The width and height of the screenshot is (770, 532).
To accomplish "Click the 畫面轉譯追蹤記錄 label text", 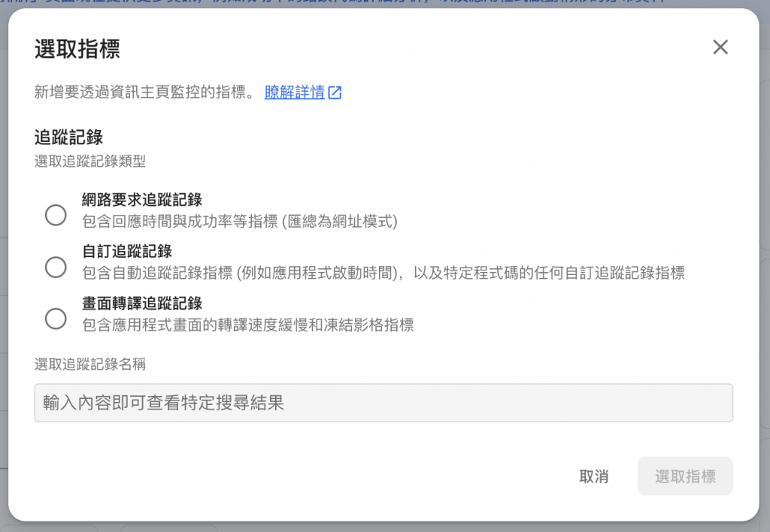I will [142, 304].
